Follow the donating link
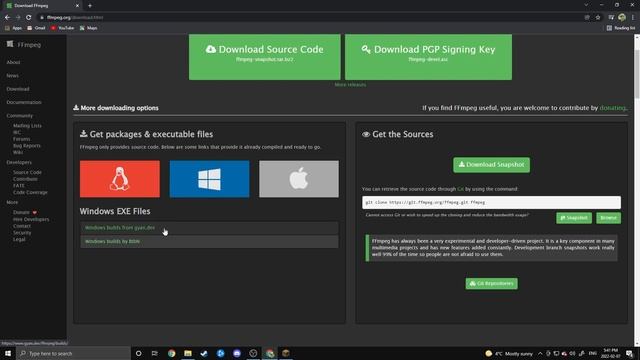This screenshot has height=360, width=640. click(x=613, y=108)
